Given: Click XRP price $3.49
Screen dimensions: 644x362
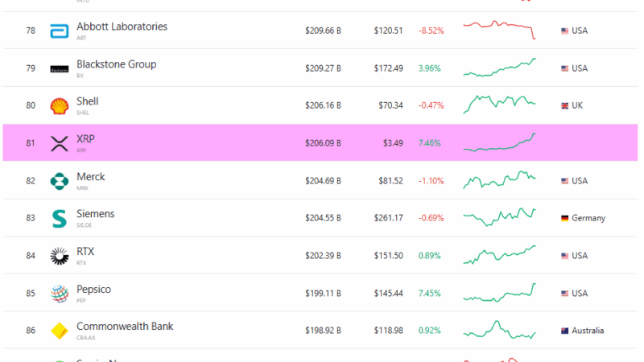Looking at the screenshot, I should [393, 143].
